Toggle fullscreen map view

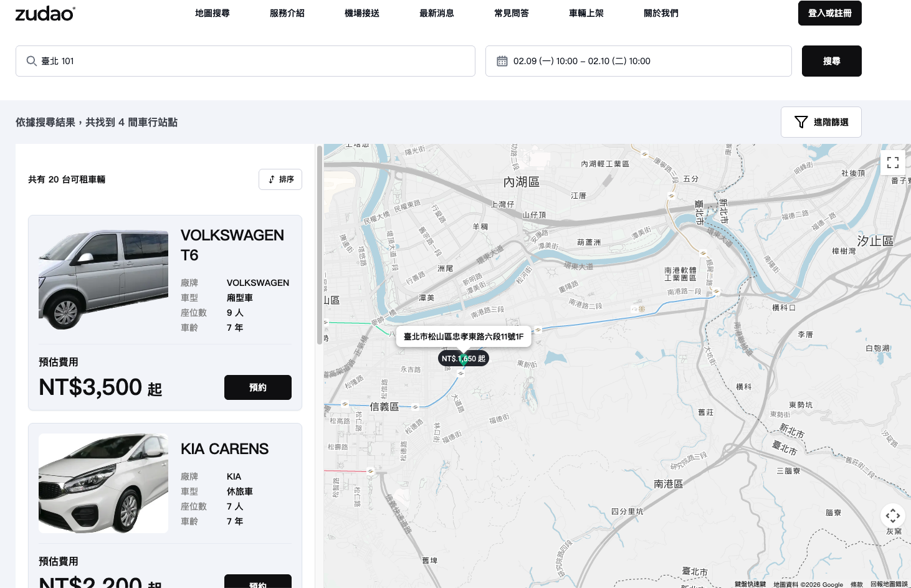point(893,163)
